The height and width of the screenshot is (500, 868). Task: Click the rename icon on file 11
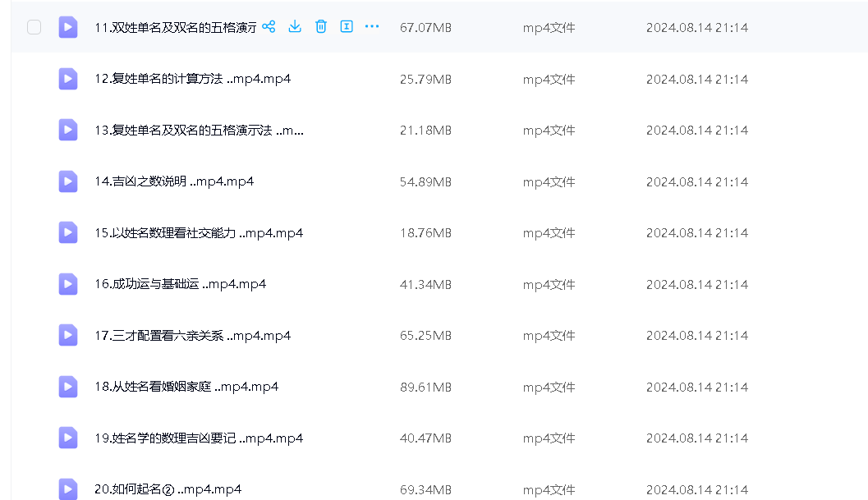(347, 27)
